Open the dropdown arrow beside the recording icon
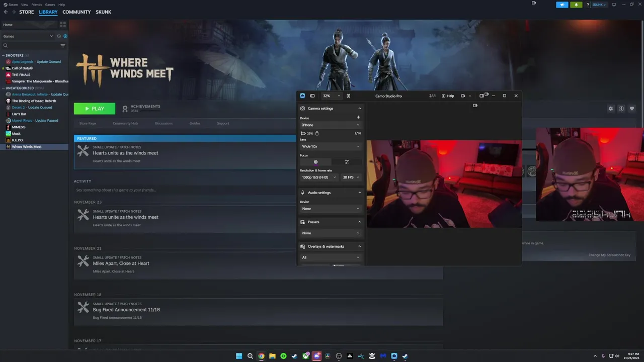This screenshot has width=644, height=362. (x=470, y=96)
